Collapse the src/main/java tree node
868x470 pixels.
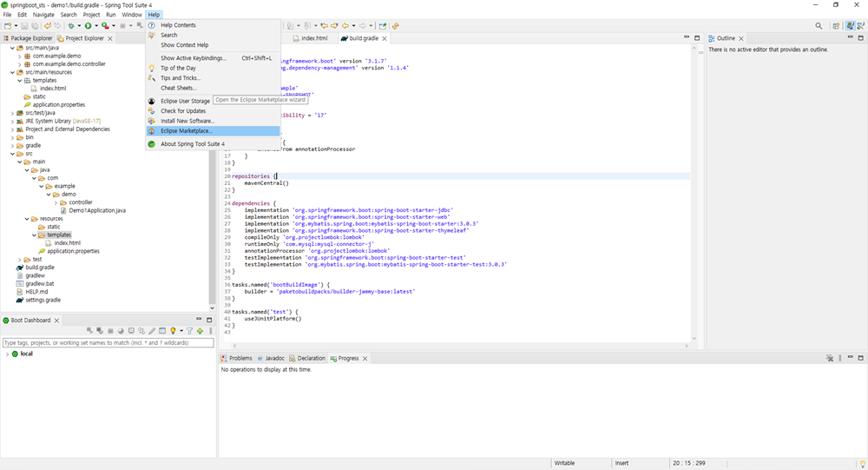(x=12, y=48)
